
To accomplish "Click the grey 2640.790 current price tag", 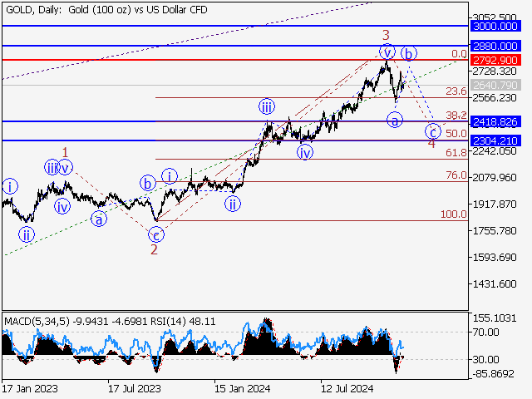I will click(495, 86).
